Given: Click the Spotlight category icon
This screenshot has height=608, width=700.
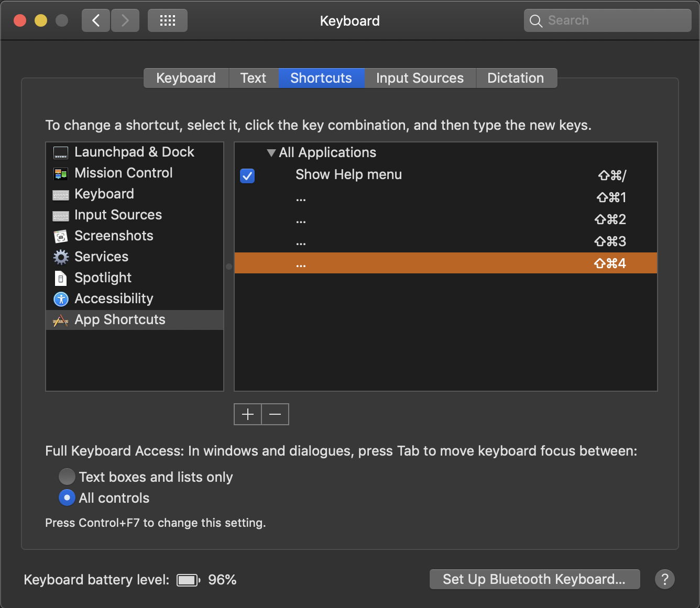Looking at the screenshot, I should [x=61, y=278].
